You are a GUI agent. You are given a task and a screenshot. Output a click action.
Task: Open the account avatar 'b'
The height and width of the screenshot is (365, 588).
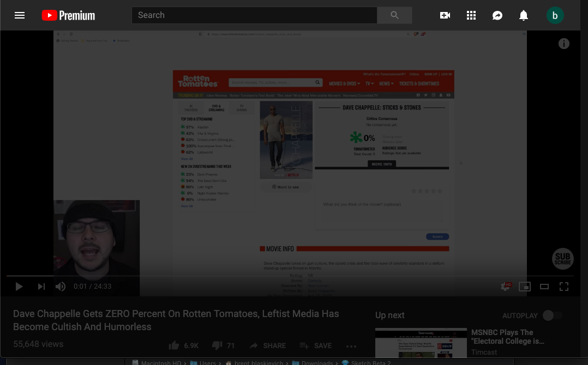pyautogui.click(x=555, y=15)
